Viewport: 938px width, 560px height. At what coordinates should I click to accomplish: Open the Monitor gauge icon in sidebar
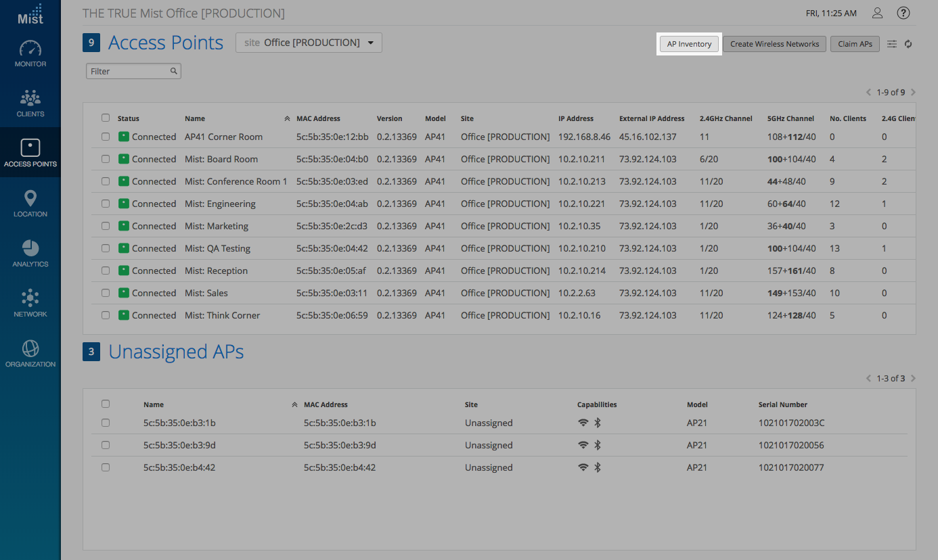coord(30,49)
